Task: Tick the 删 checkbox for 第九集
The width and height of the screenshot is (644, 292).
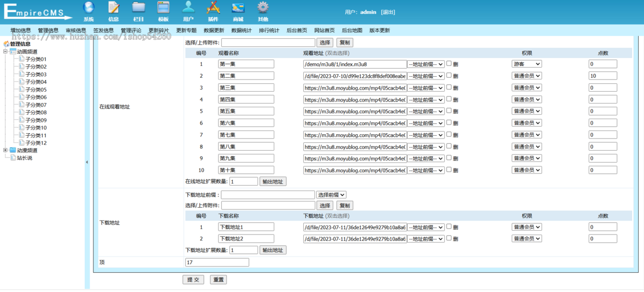Action: click(x=449, y=158)
